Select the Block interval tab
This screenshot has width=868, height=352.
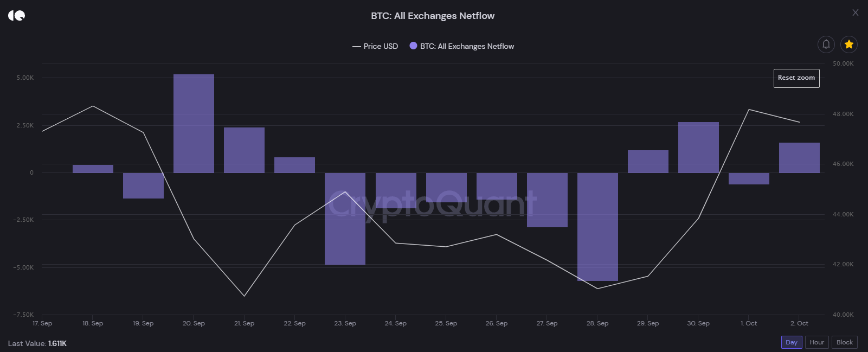pos(844,342)
